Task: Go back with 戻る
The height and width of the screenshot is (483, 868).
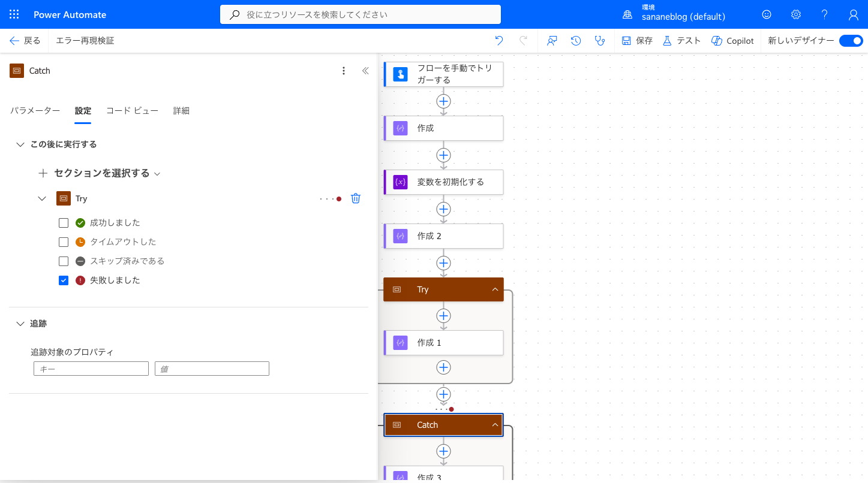Action: [x=25, y=41]
